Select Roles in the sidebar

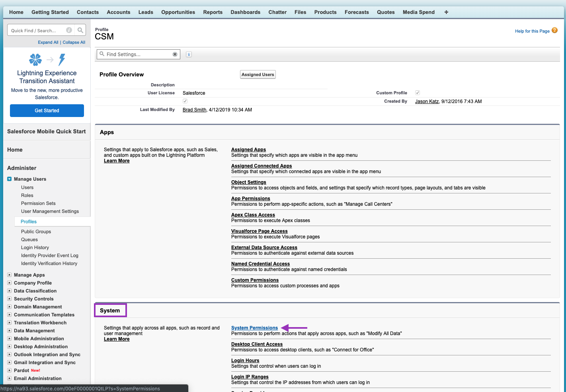pyautogui.click(x=27, y=195)
